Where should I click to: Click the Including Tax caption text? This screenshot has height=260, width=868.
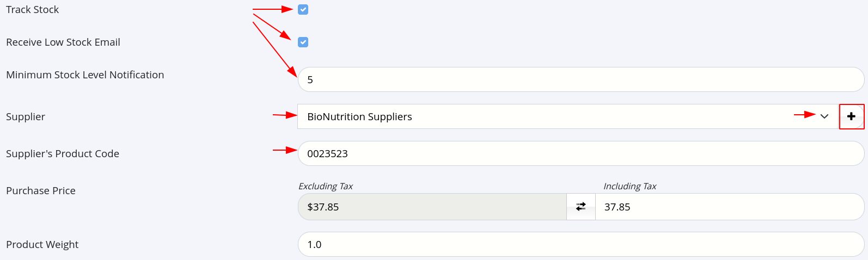tap(630, 186)
